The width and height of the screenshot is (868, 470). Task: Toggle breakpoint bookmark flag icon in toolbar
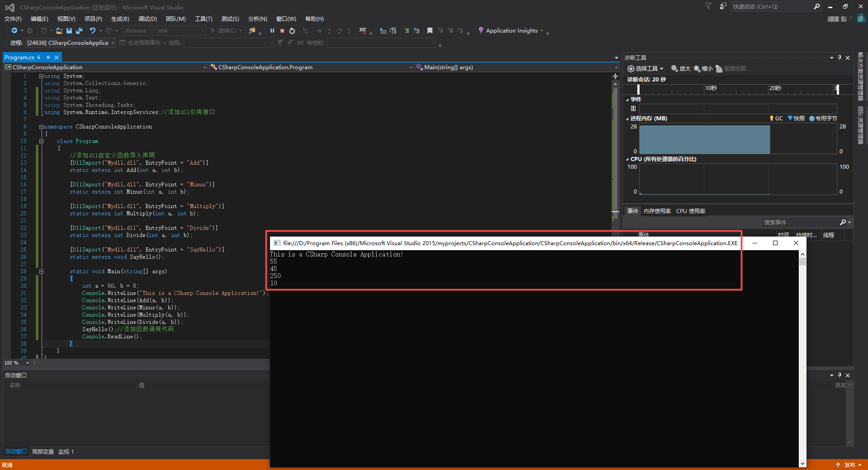[x=430, y=30]
